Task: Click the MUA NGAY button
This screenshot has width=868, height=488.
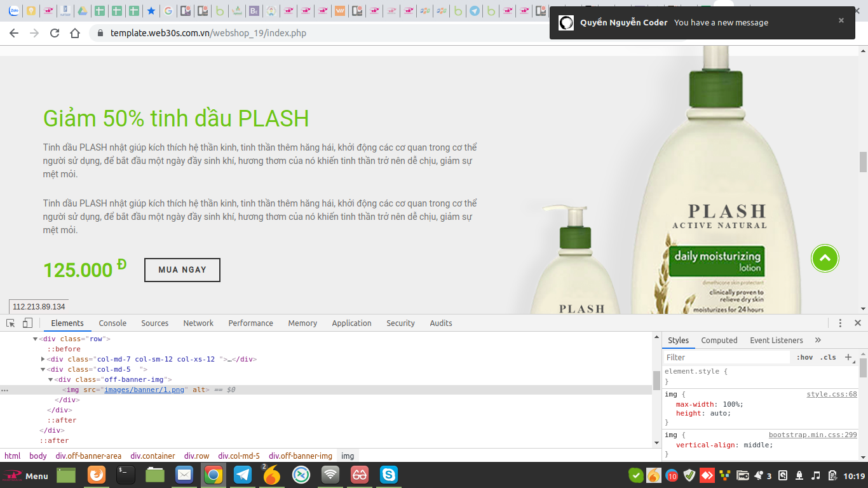Action: click(x=182, y=270)
